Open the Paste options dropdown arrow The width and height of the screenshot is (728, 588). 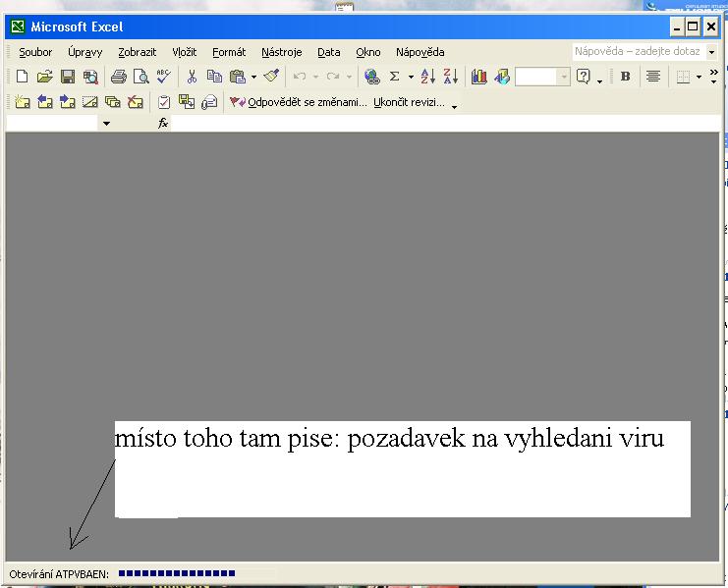point(253,77)
